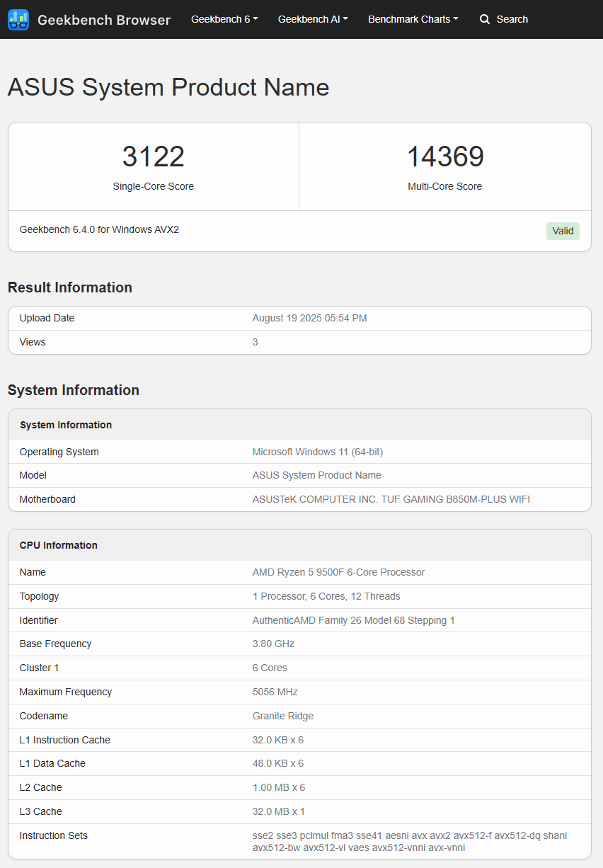Open the Search feature via magnifier icon
Viewport: 603px width, 868px height.
[x=486, y=19]
